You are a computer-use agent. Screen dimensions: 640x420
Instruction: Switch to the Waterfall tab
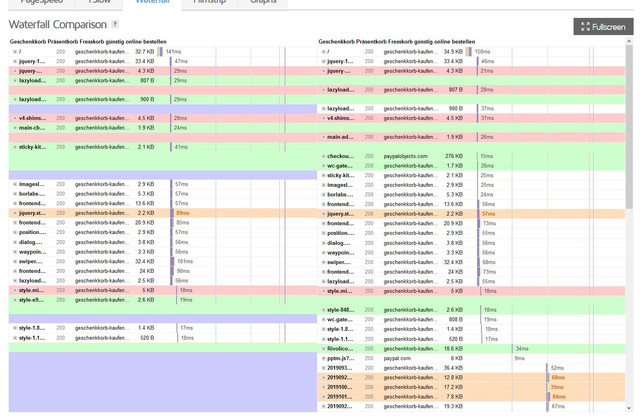[152, 2]
